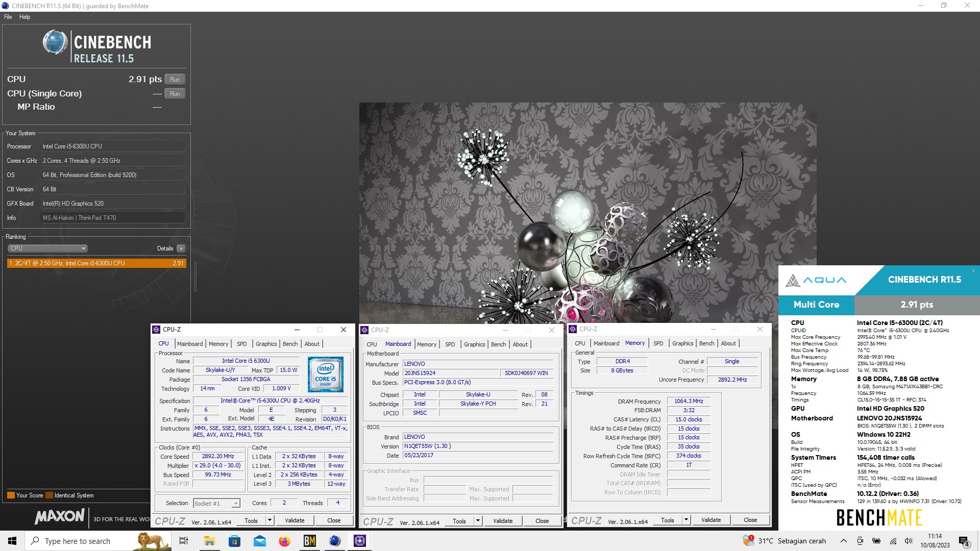Open the Mail app in the taskbar
Viewport: 980px width, 551px height.
(x=260, y=541)
